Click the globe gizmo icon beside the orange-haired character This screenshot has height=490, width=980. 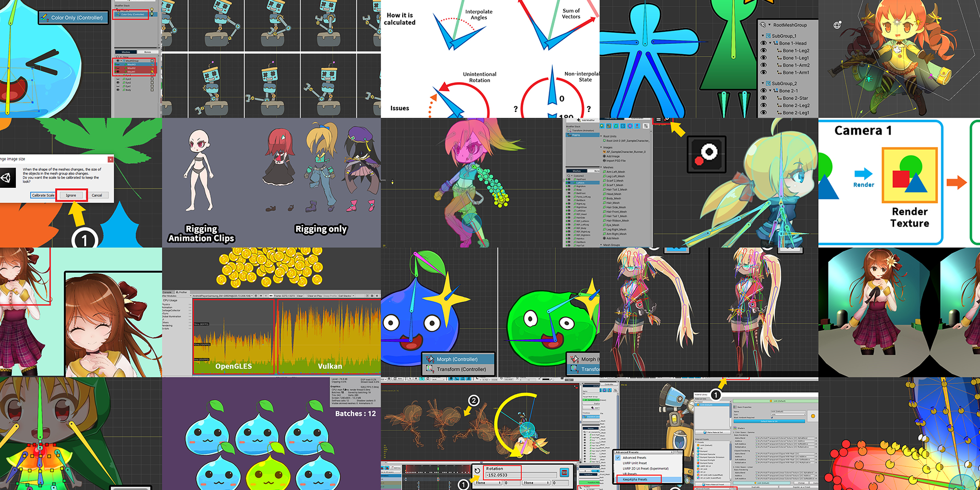click(837, 25)
